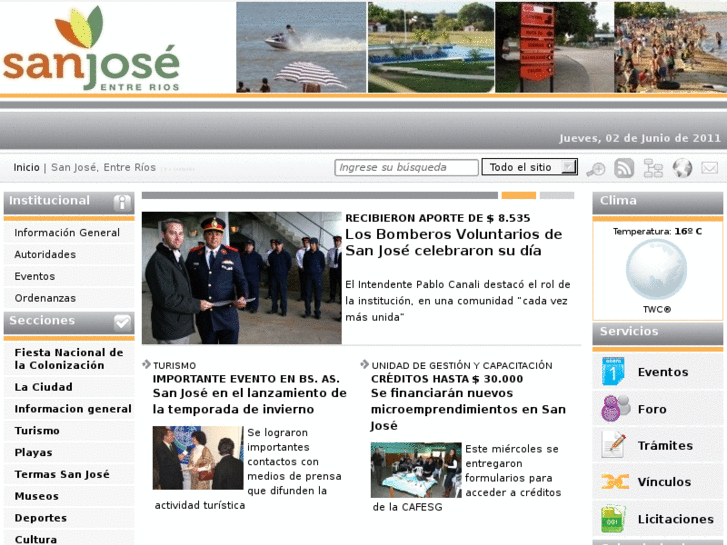This screenshot has width=727, height=545.
Task: Open the 'Todo el sitio' search dropdown
Action: click(529, 167)
